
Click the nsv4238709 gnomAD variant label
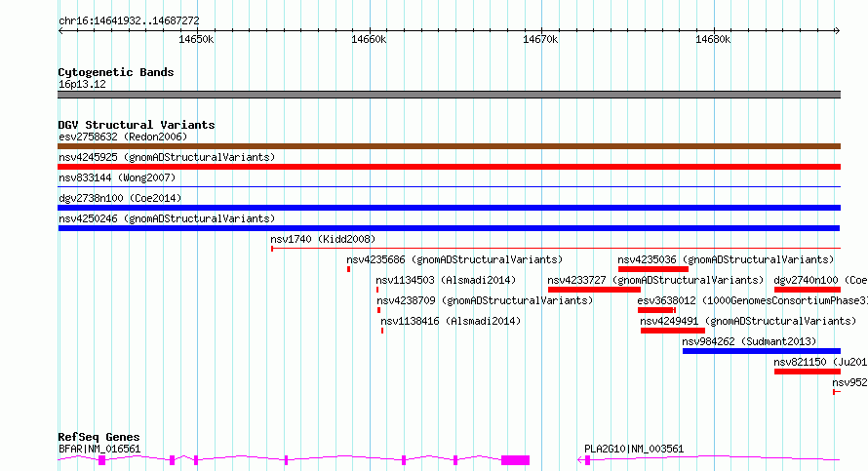click(x=485, y=300)
